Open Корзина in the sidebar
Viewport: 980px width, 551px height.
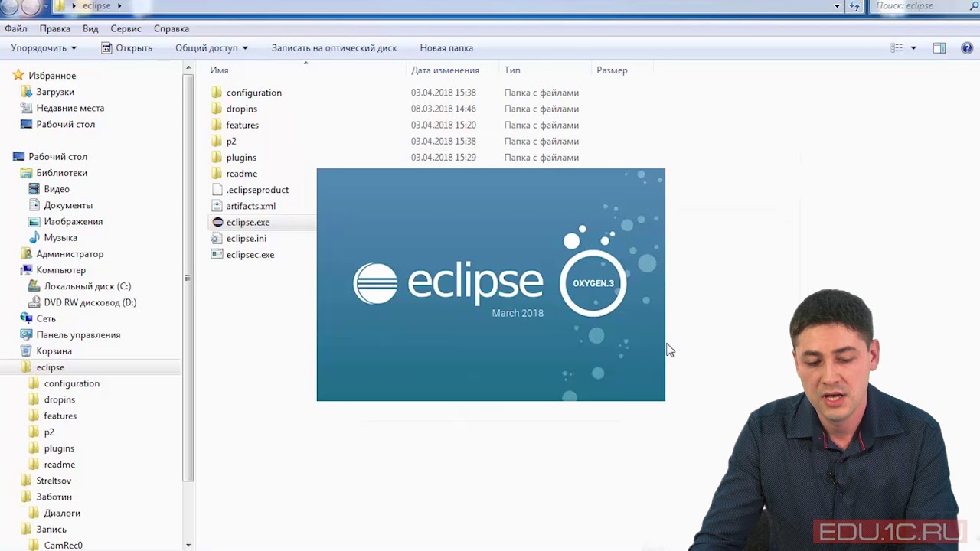point(54,350)
